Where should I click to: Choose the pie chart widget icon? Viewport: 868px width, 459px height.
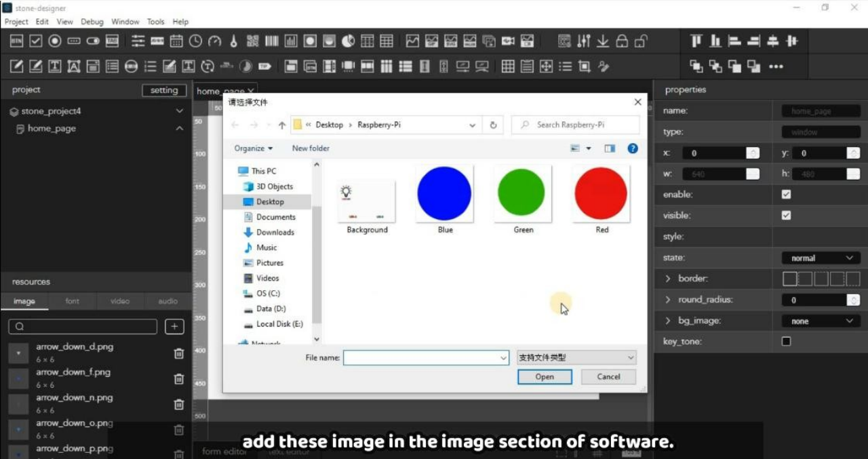click(348, 41)
